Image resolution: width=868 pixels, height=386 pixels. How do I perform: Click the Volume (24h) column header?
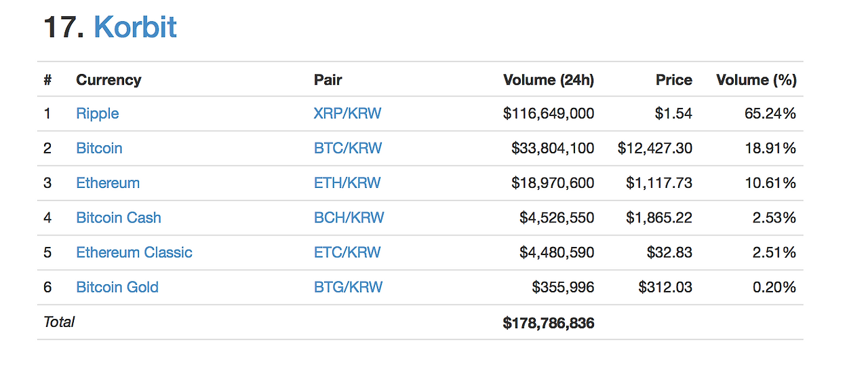549,79
